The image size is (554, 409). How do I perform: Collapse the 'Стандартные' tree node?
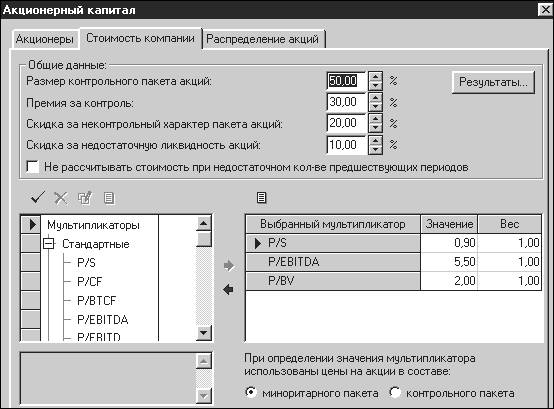point(49,244)
